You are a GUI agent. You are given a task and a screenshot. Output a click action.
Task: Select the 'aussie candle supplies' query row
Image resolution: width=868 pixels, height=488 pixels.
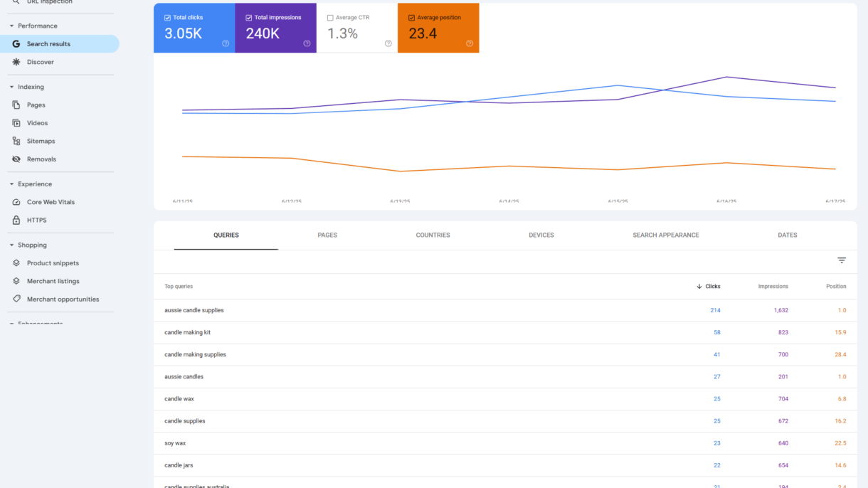click(194, 311)
